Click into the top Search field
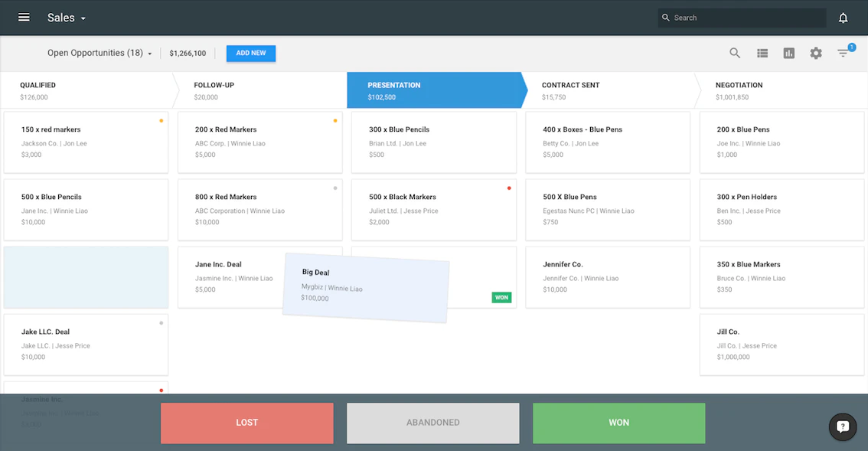The width and height of the screenshot is (868, 451). [742, 18]
